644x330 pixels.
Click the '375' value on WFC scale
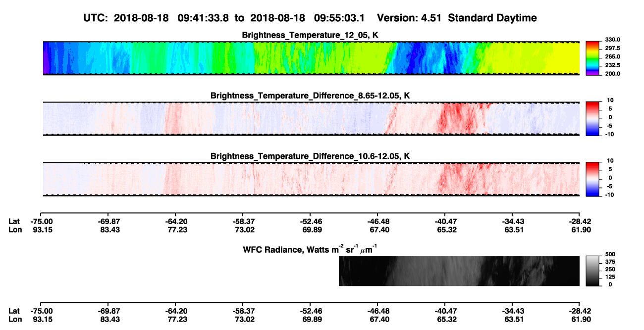tap(610, 262)
